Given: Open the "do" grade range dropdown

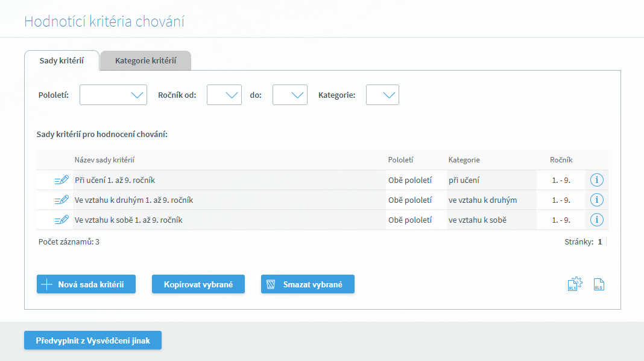Looking at the screenshot, I should (290, 95).
